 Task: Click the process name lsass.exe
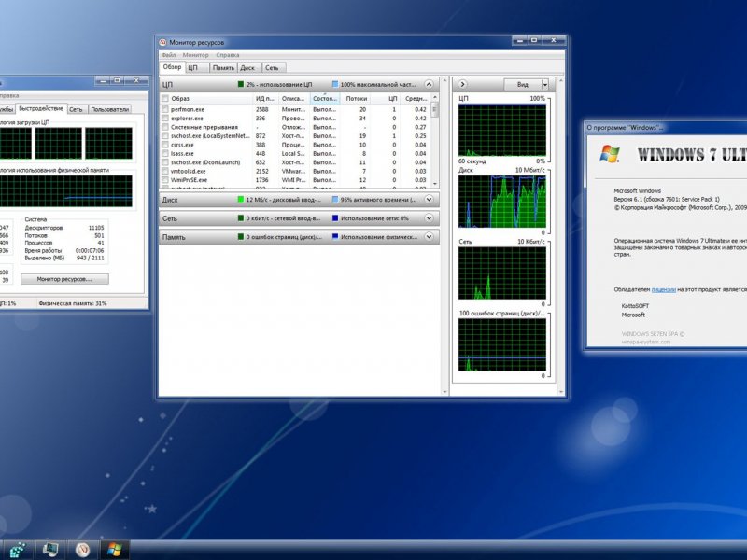(x=182, y=153)
